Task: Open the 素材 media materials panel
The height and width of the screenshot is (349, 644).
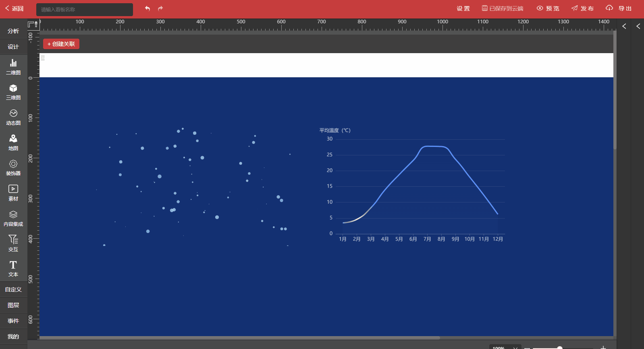Action: [13, 193]
